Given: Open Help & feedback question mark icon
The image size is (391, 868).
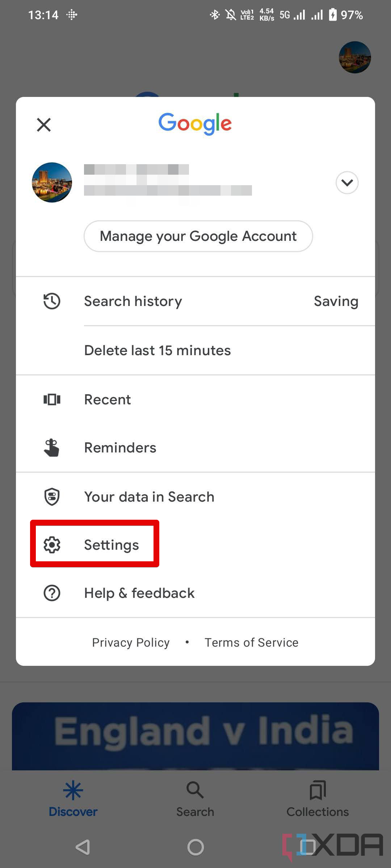Looking at the screenshot, I should point(52,593).
